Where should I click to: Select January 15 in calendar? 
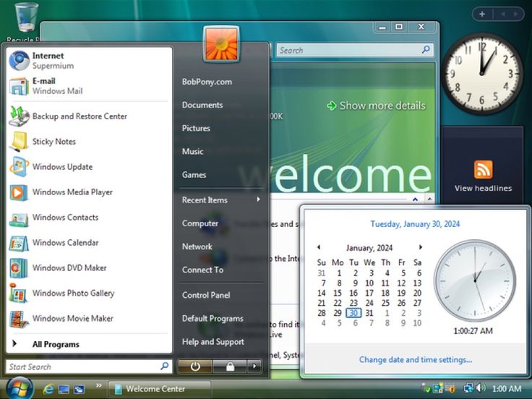click(x=338, y=293)
